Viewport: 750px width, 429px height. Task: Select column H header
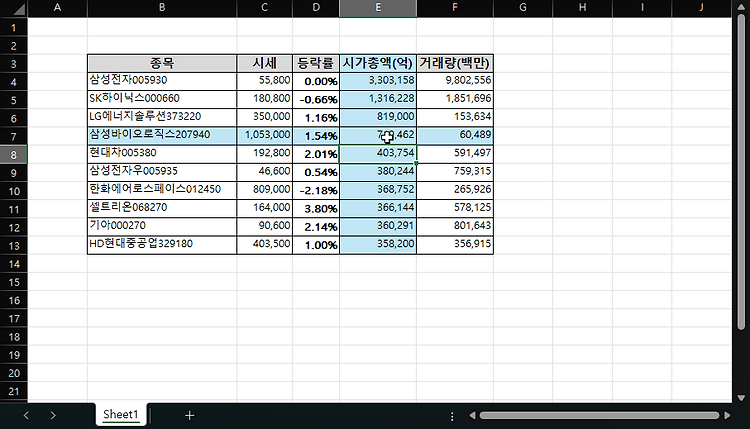pos(583,8)
